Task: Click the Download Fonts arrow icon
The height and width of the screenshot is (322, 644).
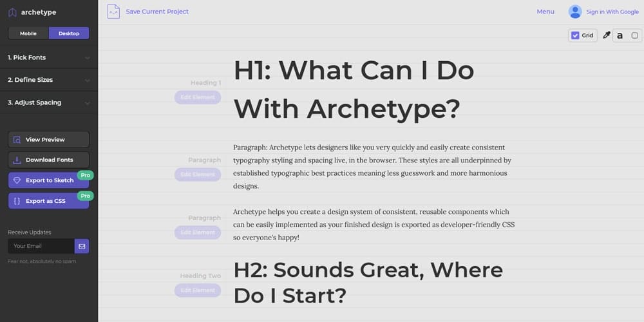Action: coord(17,160)
